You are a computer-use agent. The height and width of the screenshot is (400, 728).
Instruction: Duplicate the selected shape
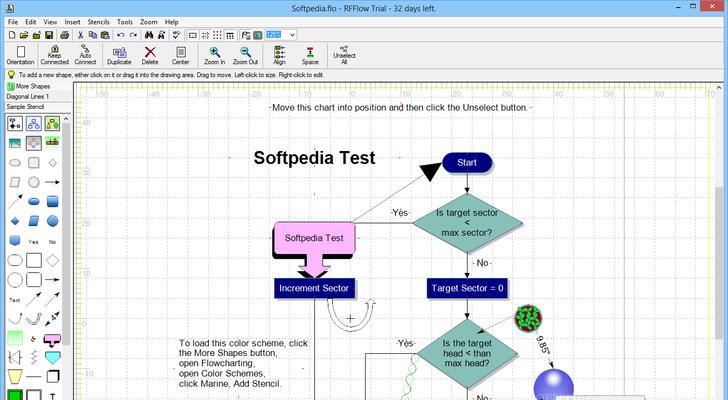pyautogui.click(x=119, y=55)
